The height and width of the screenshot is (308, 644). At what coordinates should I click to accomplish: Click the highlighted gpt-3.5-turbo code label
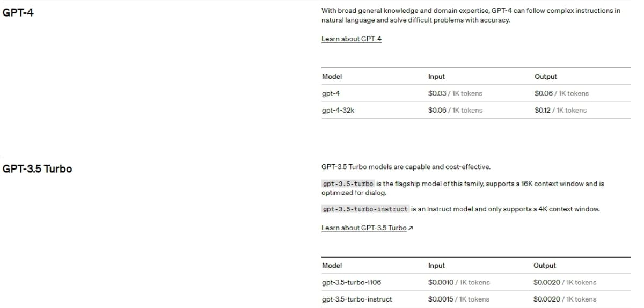click(x=348, y=184)
